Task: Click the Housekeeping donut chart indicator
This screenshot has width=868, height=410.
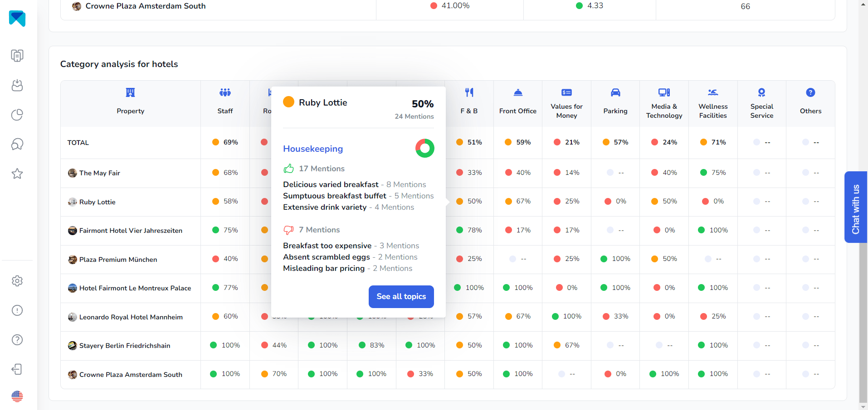Action: [424, 148]
